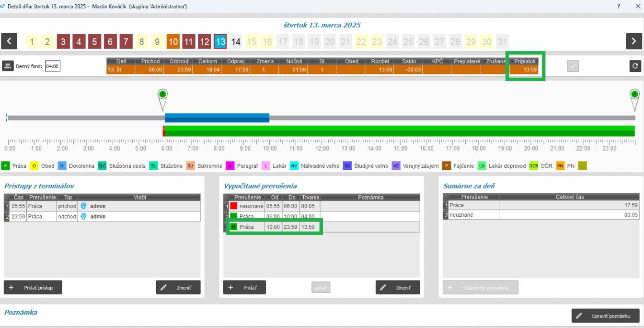This screenshot has width=644, height=328.
Task: Click the Obed legend icon
Action: pos(34,166)
